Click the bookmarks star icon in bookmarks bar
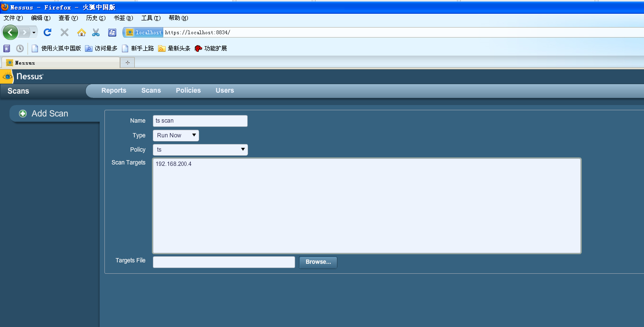Screen dimensions: 644x327 (7, 48)
